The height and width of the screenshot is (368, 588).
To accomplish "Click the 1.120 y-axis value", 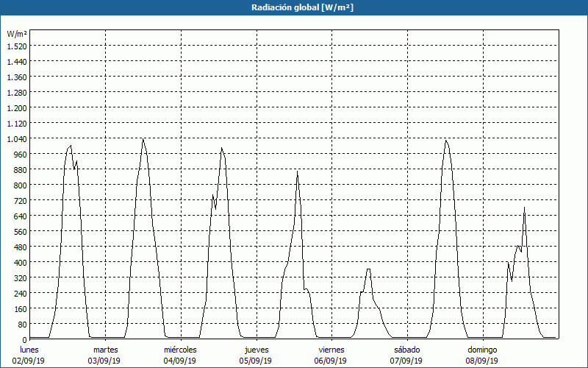I will 17,123.
